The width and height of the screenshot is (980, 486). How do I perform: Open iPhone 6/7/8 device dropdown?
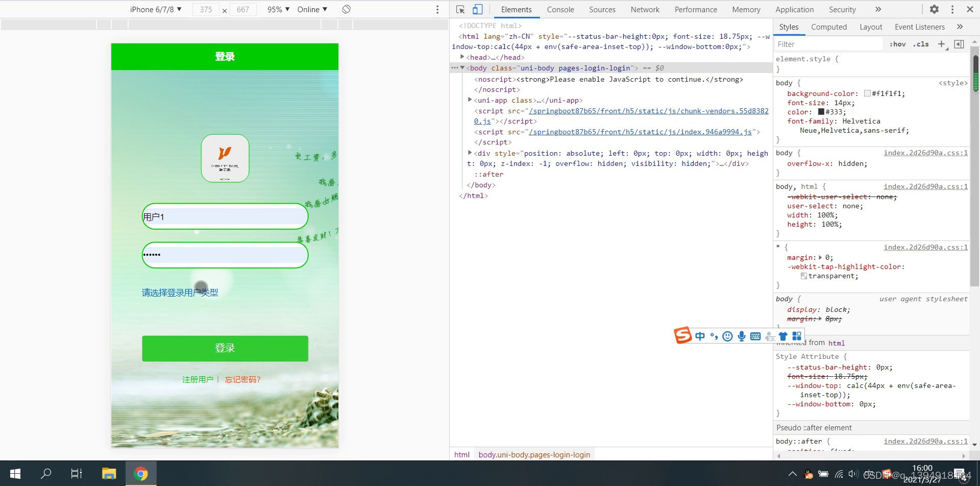[155, 9]
